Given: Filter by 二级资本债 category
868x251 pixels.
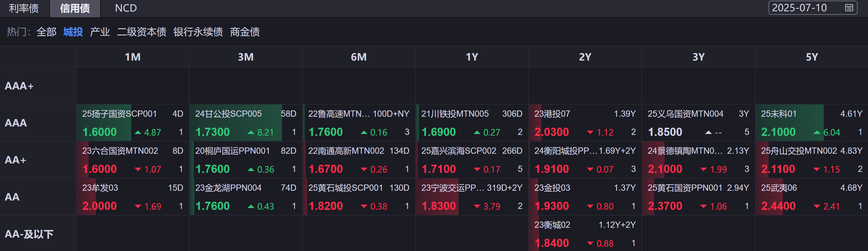Looking at the screenshot, I should tap(142, 32).
